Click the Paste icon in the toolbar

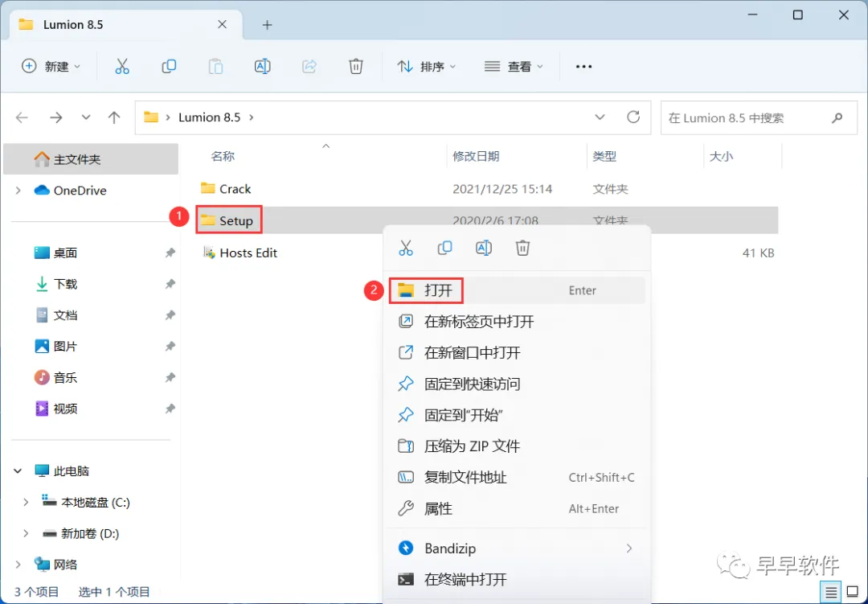pos(215,67)
